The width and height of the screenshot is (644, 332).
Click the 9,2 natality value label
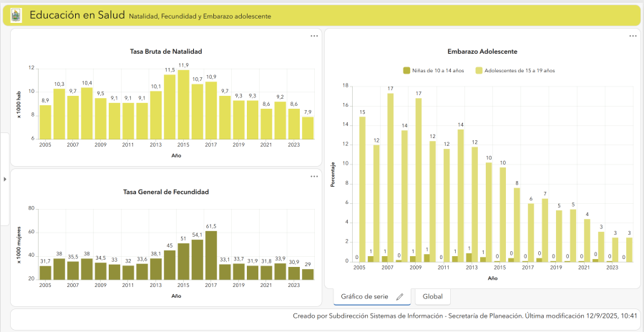280,97
